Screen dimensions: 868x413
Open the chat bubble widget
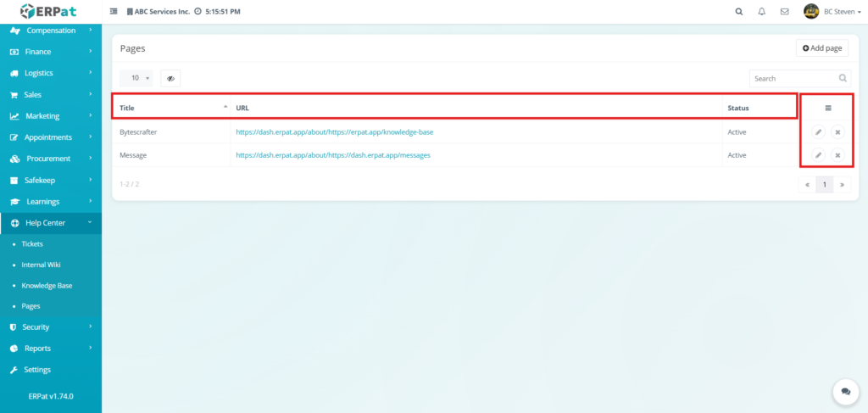coord(845,391)
